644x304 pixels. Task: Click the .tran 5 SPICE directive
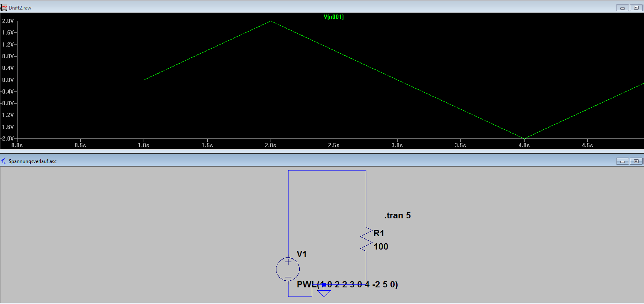[397, 215]
